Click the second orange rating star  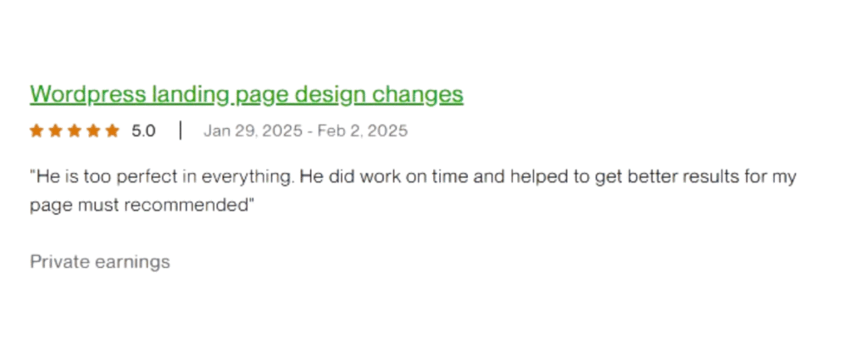55,131
